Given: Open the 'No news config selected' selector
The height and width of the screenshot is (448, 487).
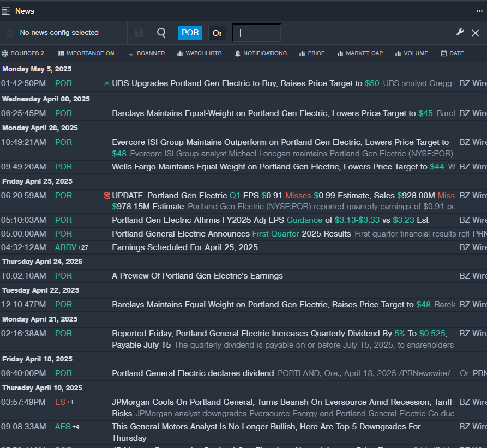Looking at the screenshot, I should click(x=59, y=33).
